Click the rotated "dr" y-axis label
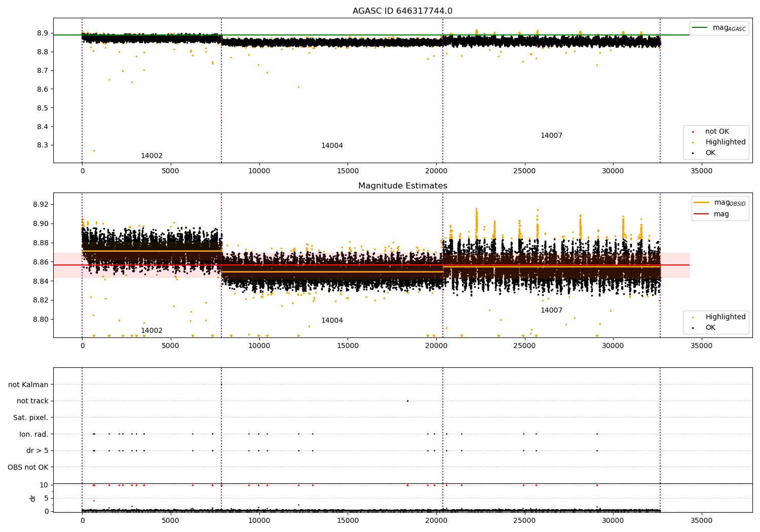This screenshot has width=760, height=532. pyautogui.click(x=32, y=498)
